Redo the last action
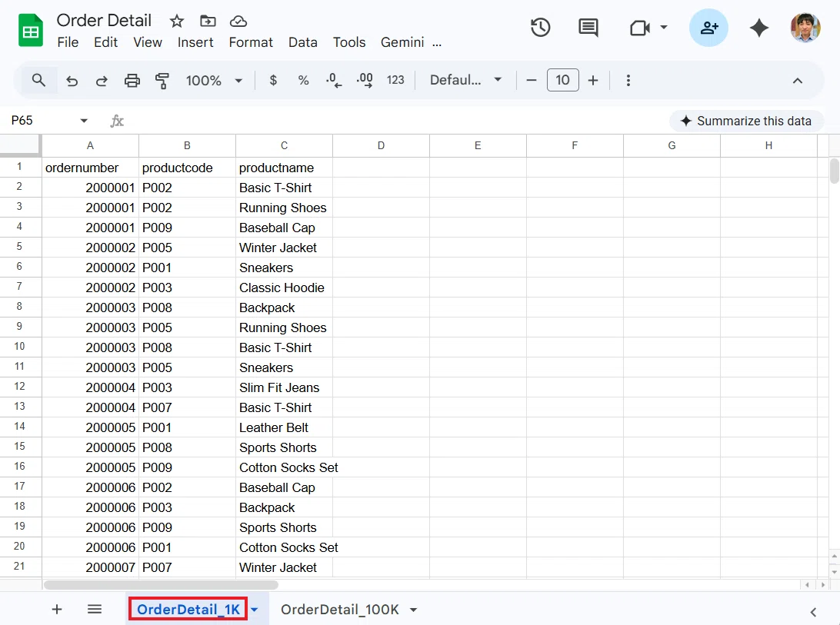Image resolution: width=840 pixels, height=625 pixels. [102, 80]
